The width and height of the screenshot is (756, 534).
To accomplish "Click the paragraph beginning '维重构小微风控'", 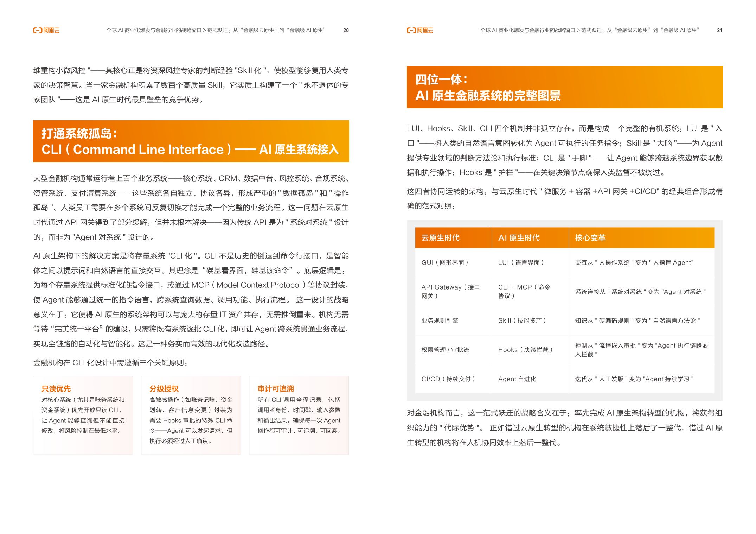I will coord(191,85).
